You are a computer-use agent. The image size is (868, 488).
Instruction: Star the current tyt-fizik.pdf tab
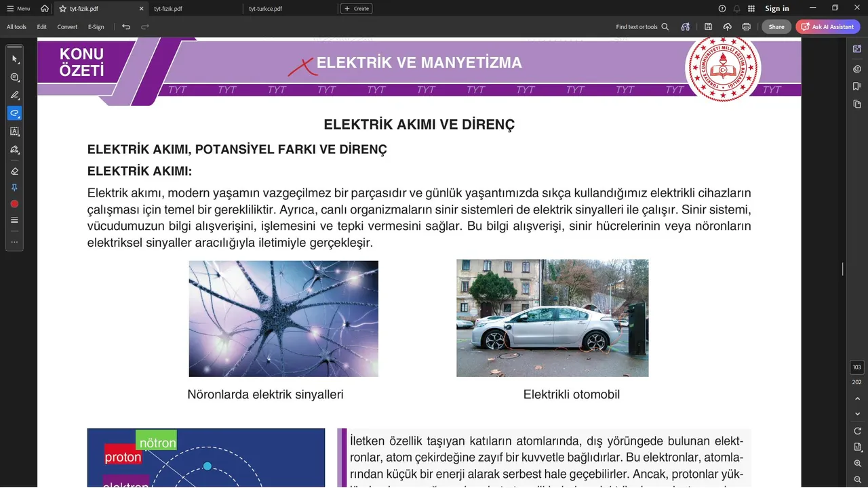[62, 9]
